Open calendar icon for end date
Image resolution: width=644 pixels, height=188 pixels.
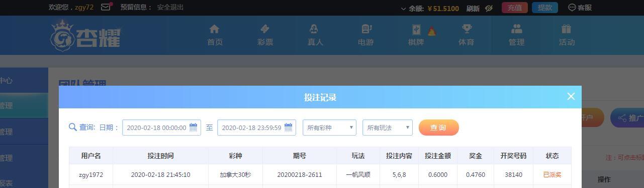click(289, 128)
